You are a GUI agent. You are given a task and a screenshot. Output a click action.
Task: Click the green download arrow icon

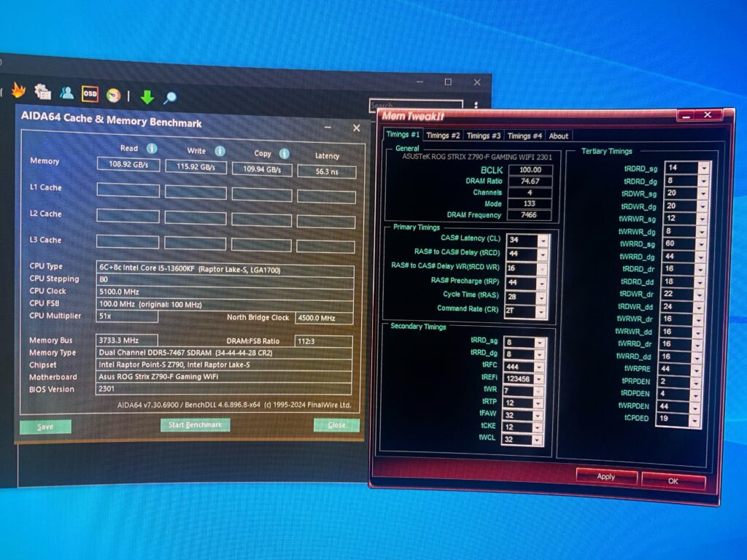147,97
